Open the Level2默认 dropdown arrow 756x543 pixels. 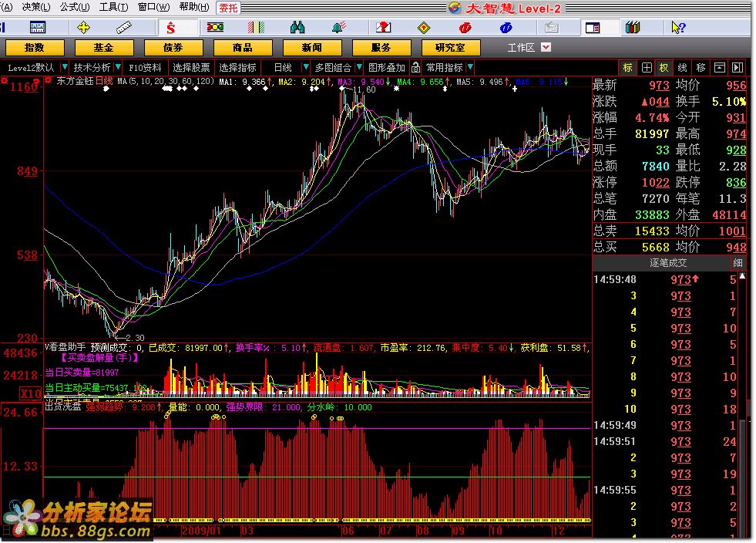point(64,67)
